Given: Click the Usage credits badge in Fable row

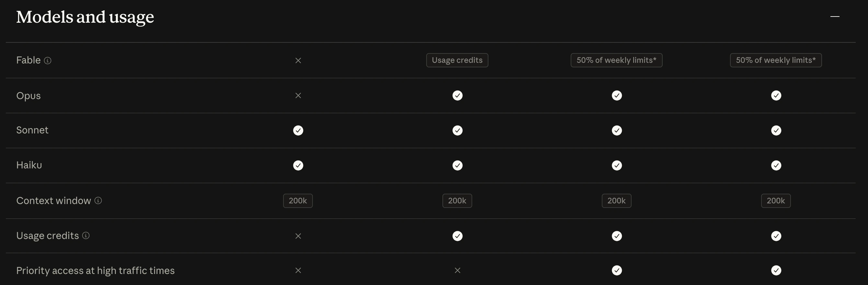Looking at the screenshot, I should coord(457,60).
